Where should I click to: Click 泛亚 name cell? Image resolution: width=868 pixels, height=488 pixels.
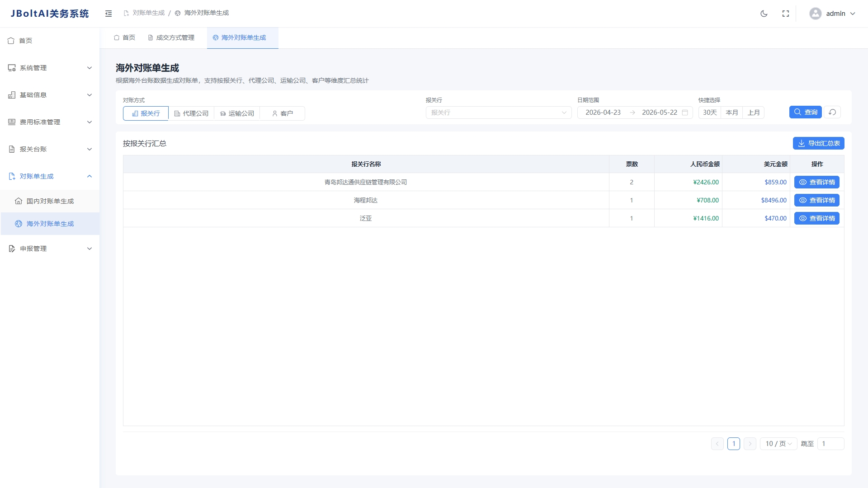[x=366, y=218]
